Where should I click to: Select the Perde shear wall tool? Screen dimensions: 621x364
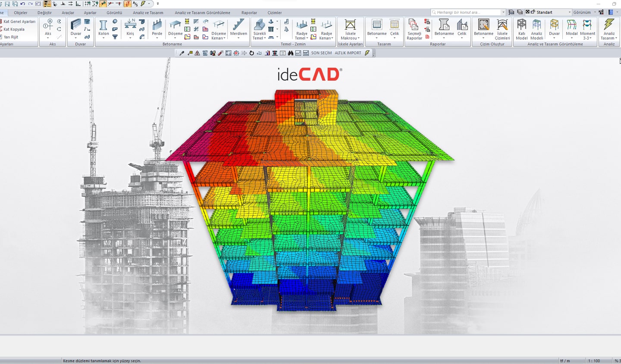[x=157, y=29]
